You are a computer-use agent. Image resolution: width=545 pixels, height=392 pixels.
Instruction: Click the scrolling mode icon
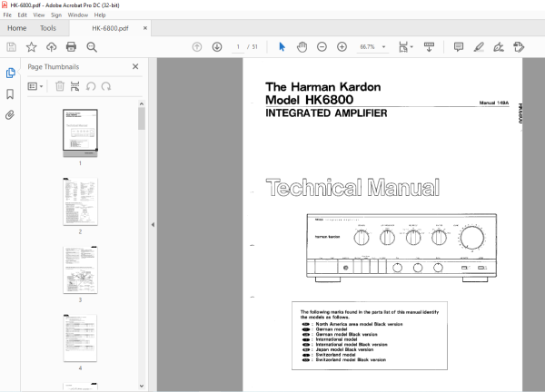pyautogui.click(x=429, y=47)
